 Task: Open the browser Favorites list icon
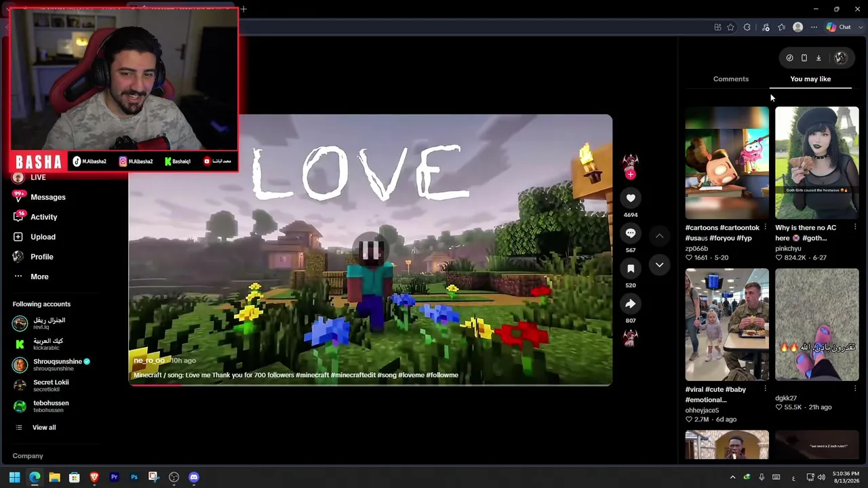click(782, 27)
